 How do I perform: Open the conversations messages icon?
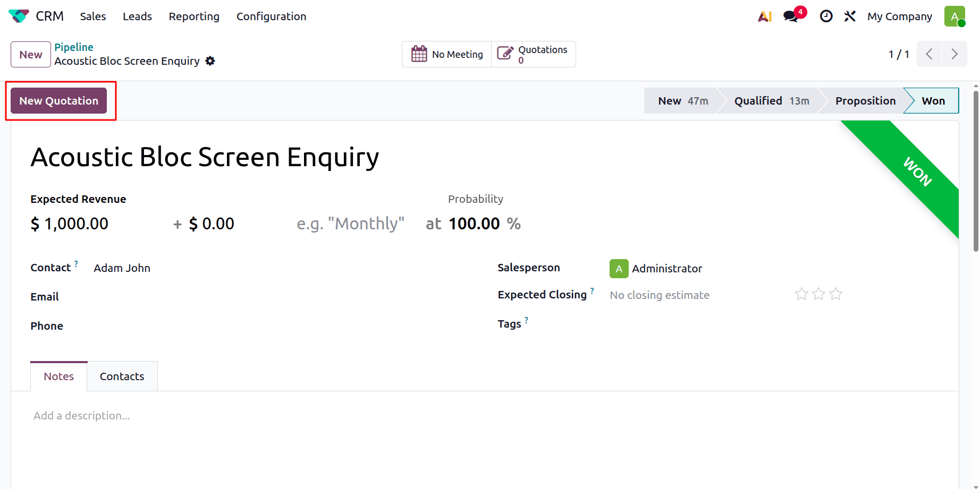(x=791, y=16)
